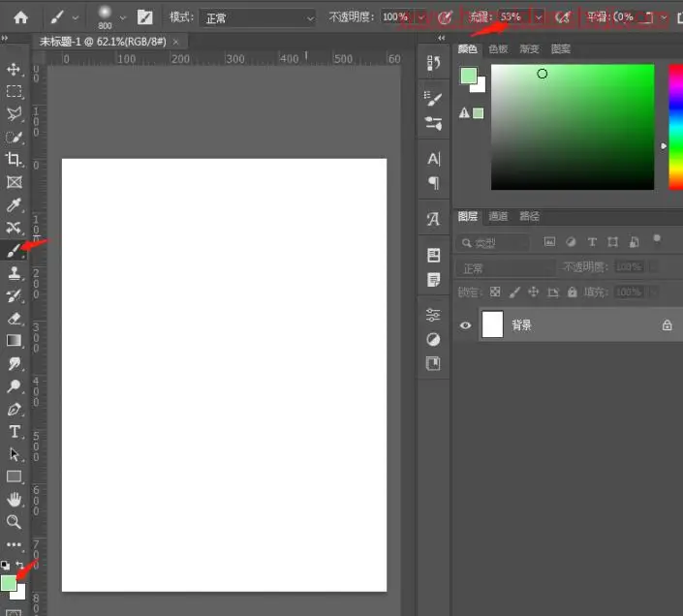
Task: Toggle layer filtering on/off switch
Action: click(x=657, y=238)
